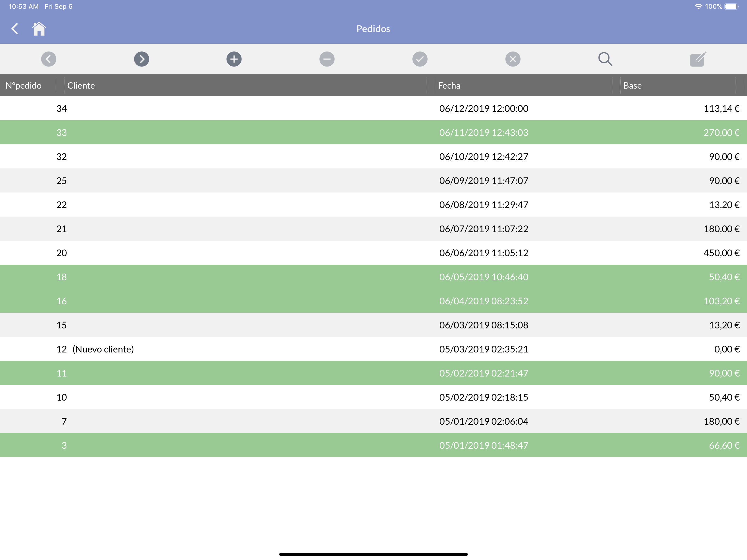Viewport: 747px width, 560px height.
Task: Go to the home screen icon
Action: (x=39, y=29)
